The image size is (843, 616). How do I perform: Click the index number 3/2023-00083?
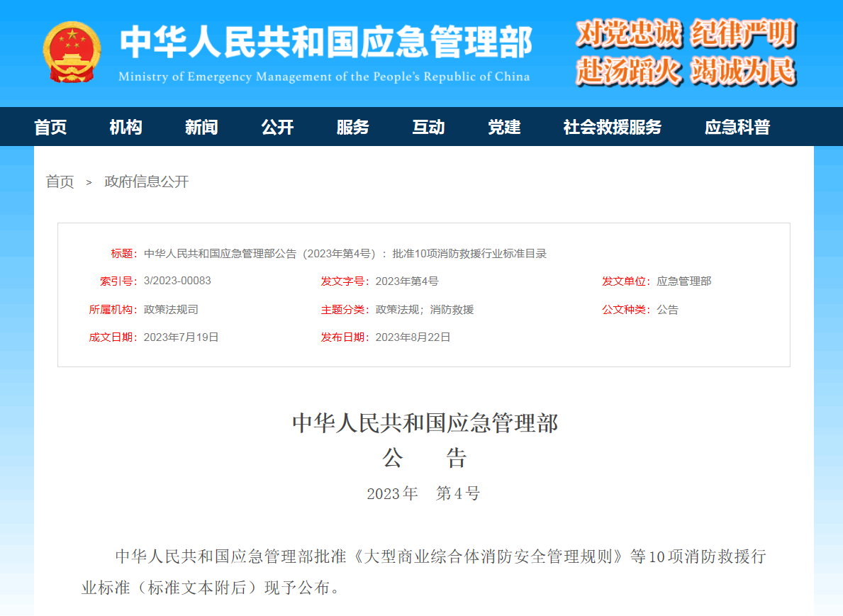click(177, 281)
